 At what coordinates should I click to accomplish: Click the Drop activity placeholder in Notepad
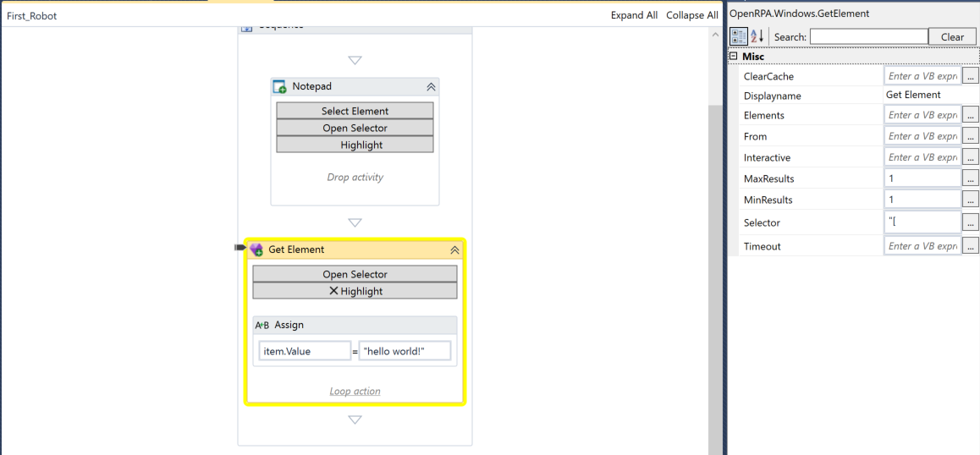tap(355, 177)
